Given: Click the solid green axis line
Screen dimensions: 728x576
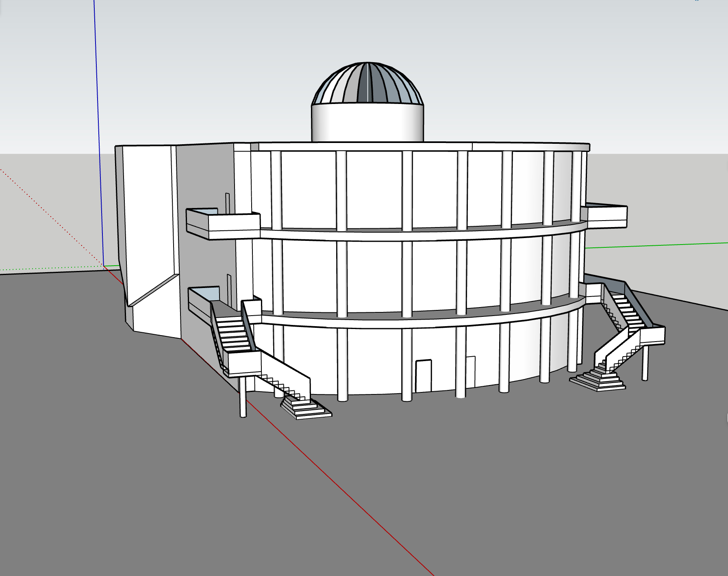Looking at the screenshot, I should pyautogui.click(x=656, y=245).
